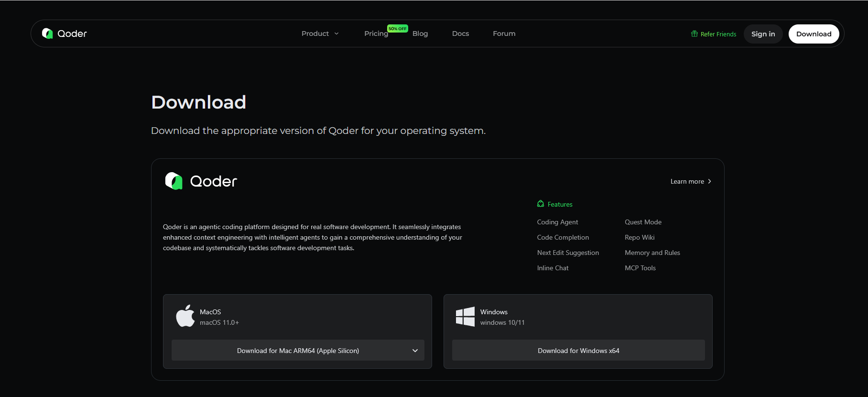This screenshot has height=397, width=868.
Task: Open the Quest Mode feature link
Action: (x=643, y=222)
